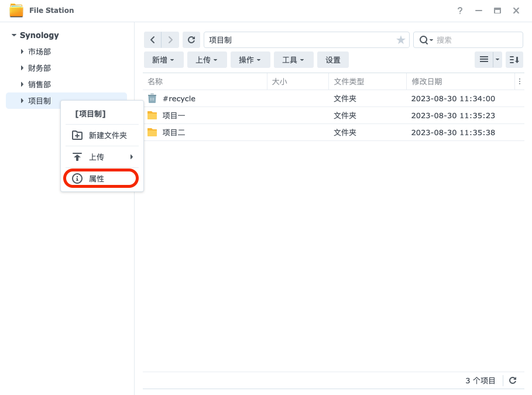Toggle the favorite star in the path bar
This screenshot has height=395, width=532.
coord(400,40)
